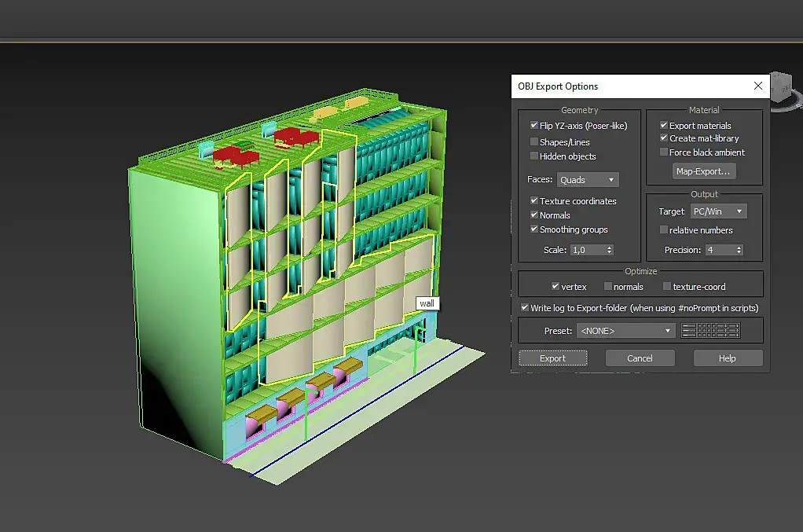This screenshot has height=532, width=803.
Task: Check the relative numbers option
Action: [x=664, y=230]
